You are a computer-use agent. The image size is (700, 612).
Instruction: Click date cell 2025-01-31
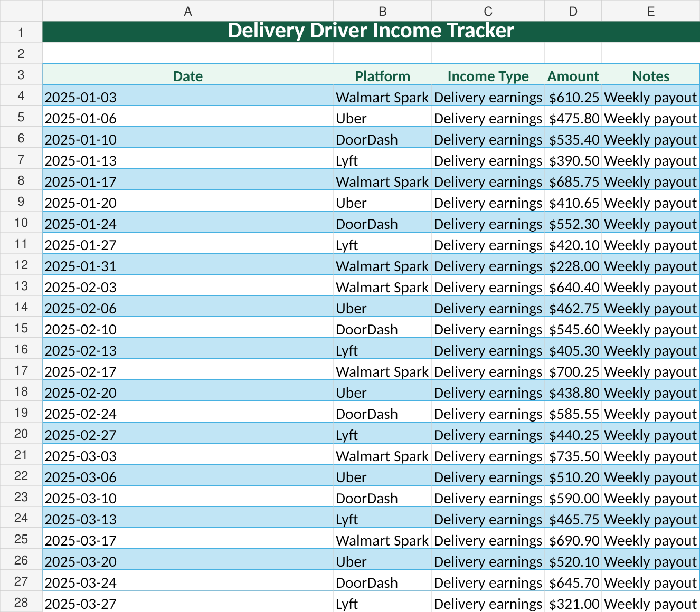[x=188, y=264]
